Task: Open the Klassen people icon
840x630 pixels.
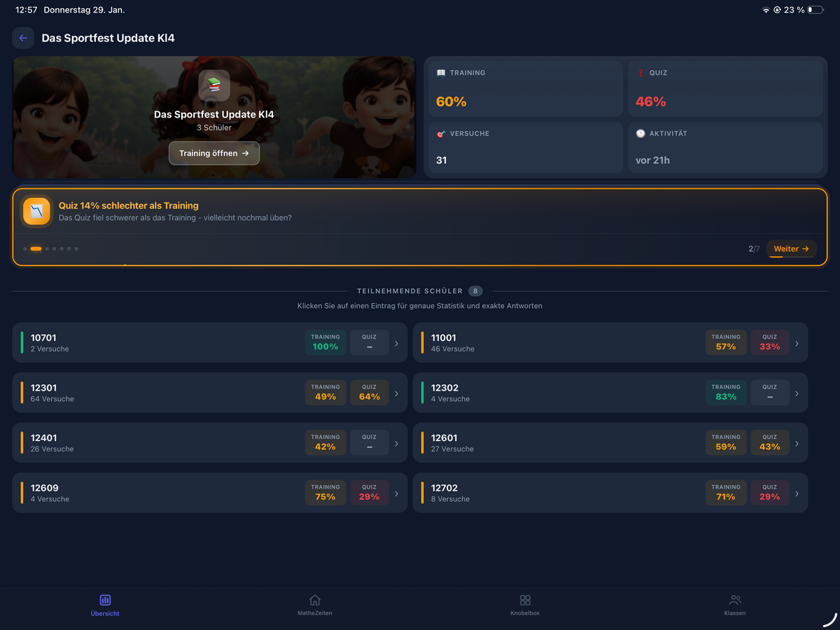Action: pyautogui.click(x=735, y=601)
